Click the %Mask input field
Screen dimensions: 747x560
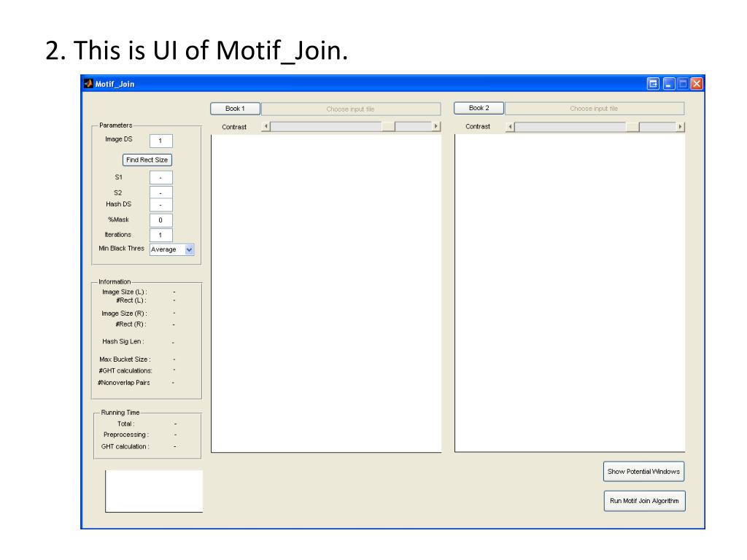pyautogui.click(x=161, y=220)
